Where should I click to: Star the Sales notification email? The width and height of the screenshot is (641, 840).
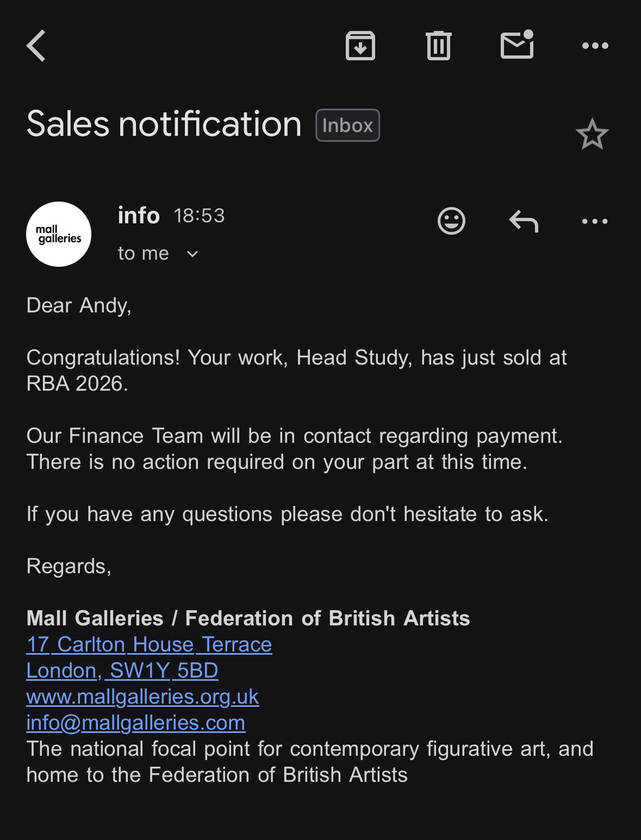point(592,135)
